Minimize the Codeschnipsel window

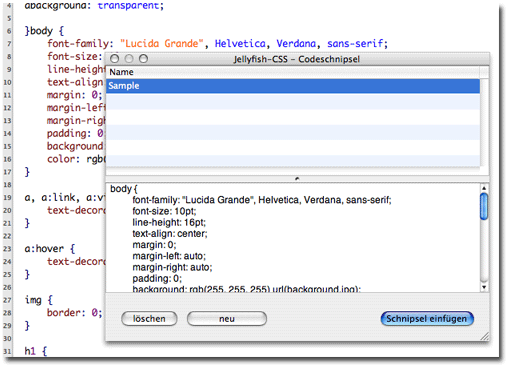click(x=129, y=59)
